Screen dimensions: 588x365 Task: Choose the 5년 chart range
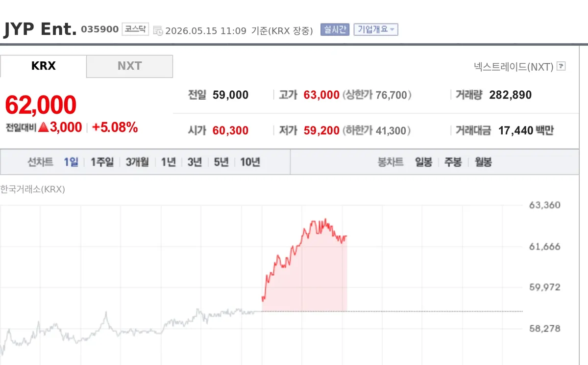point(221,162)
